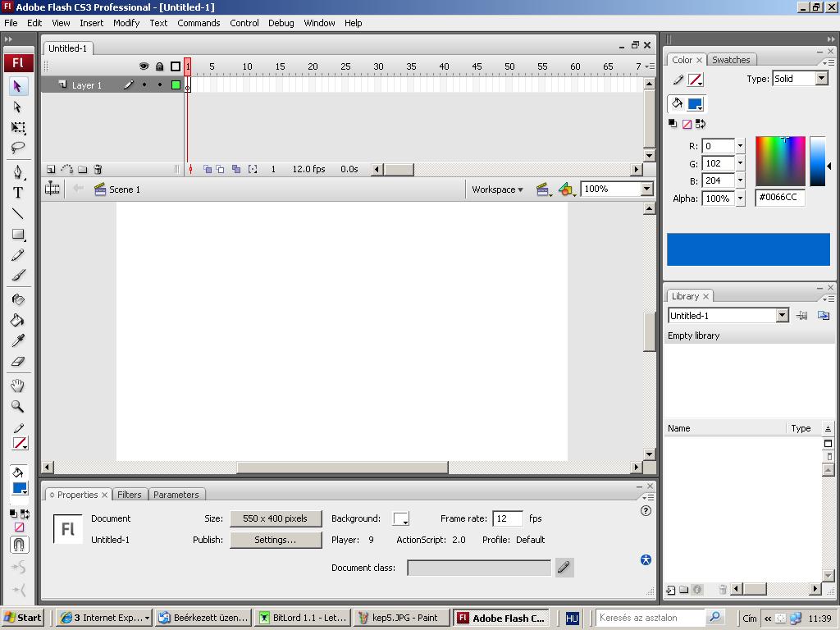Open the Control menu
This screenshot has width=840, height=630.
point(244,23)
